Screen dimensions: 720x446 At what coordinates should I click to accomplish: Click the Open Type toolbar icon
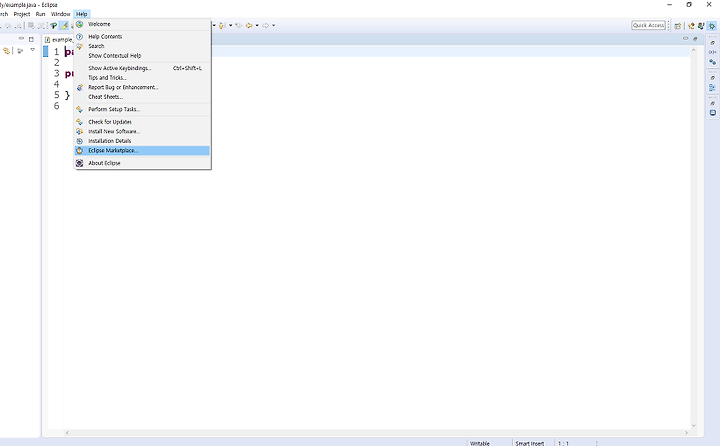coord(54,26)
